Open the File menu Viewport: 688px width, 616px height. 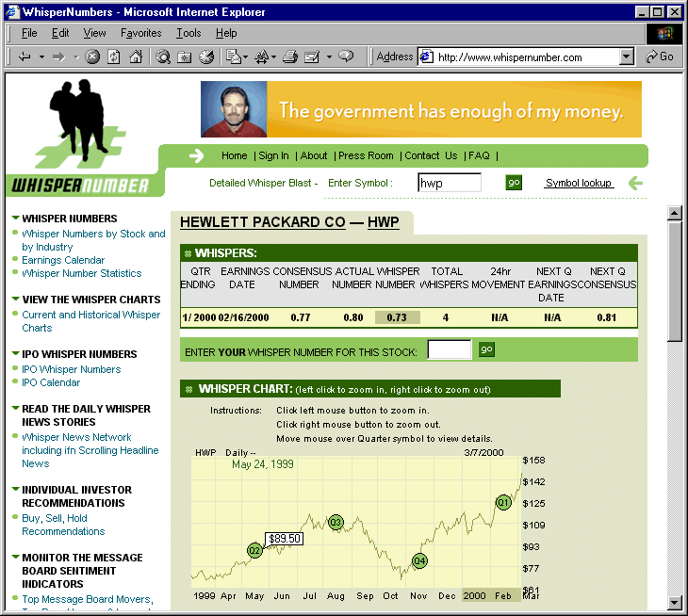(x=29, y=33)
